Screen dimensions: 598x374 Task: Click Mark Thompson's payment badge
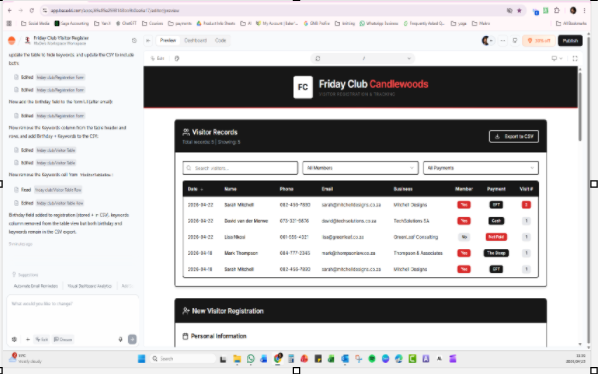coord(496,253)
